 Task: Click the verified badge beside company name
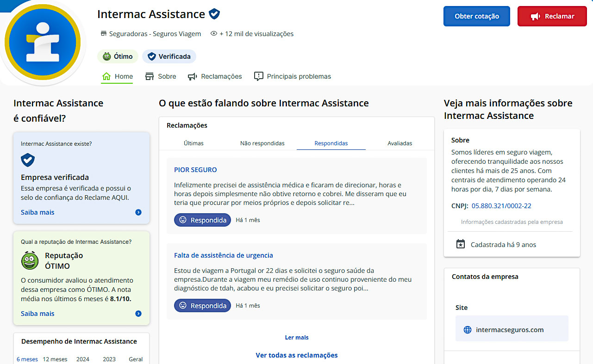tap(214, 14)
